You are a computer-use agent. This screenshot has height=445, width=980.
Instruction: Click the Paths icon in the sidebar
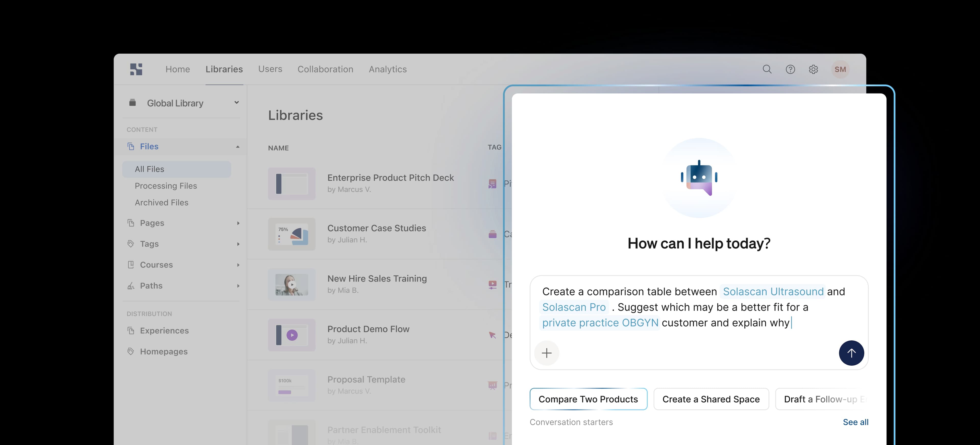point(131,286)
